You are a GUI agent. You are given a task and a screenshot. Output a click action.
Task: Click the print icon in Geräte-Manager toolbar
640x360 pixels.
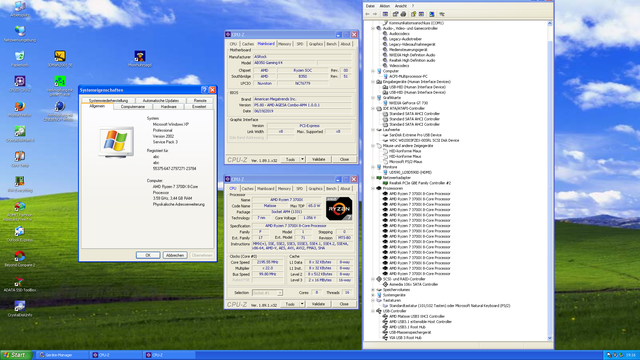tap(403, 14)
